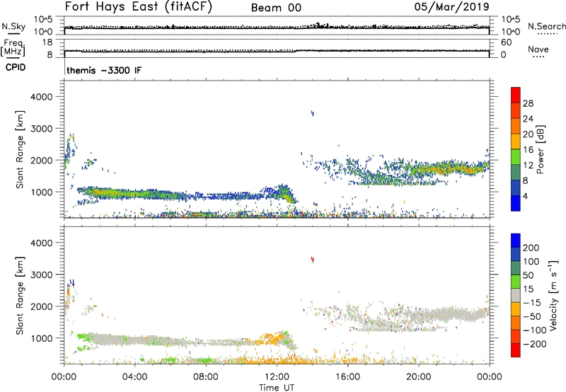Click the 'N.Search' legend label
Screen dimensions: 566x392
[x=547, y=26]
